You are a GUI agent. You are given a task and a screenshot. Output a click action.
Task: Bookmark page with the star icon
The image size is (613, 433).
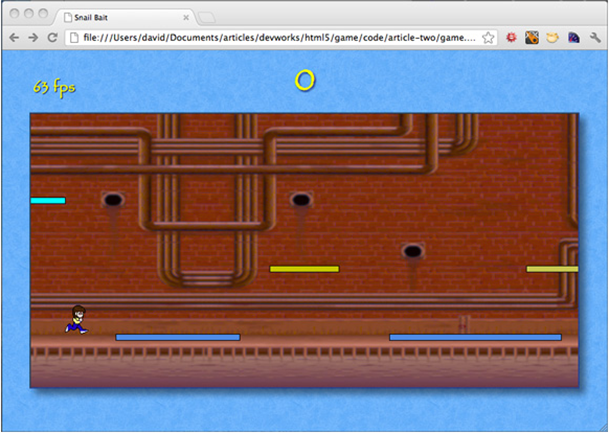[488, 38]
